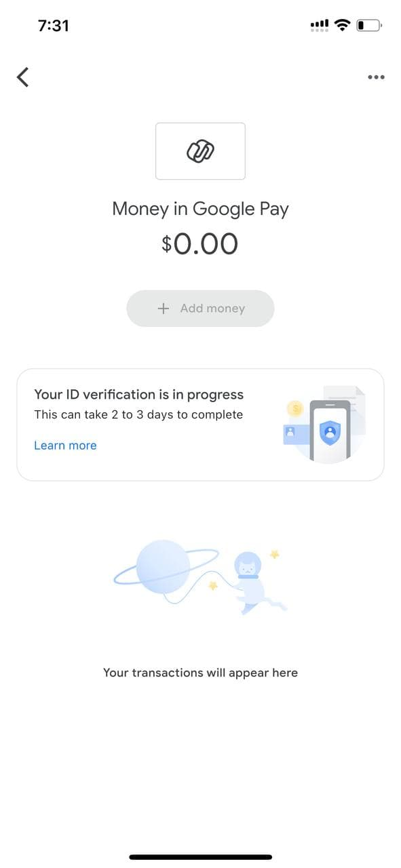Tap the battery indicator in status bar
The width and height of the screenshot is (401, 868).
[x=370, y=26]
